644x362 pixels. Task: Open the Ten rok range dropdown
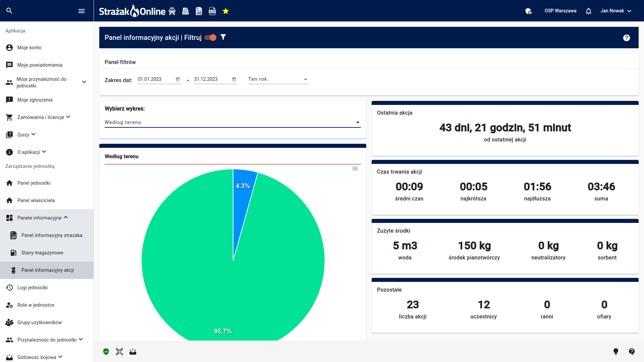tap(278, 79)
